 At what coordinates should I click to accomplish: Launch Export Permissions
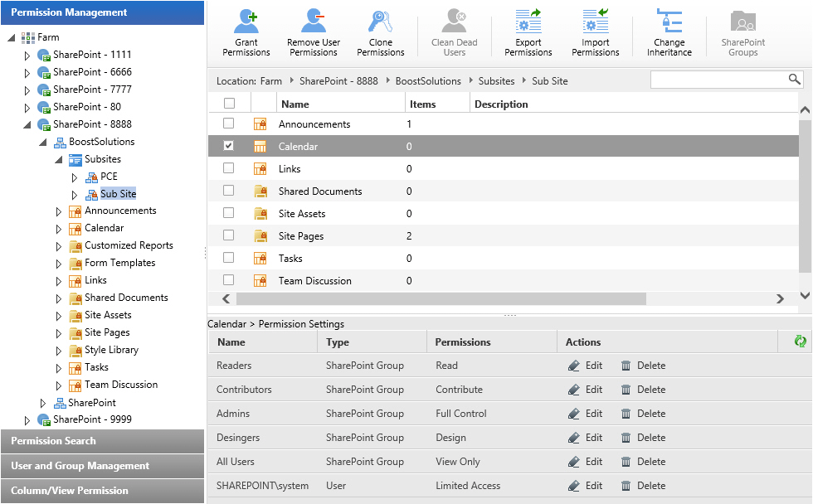coord(528,31)
